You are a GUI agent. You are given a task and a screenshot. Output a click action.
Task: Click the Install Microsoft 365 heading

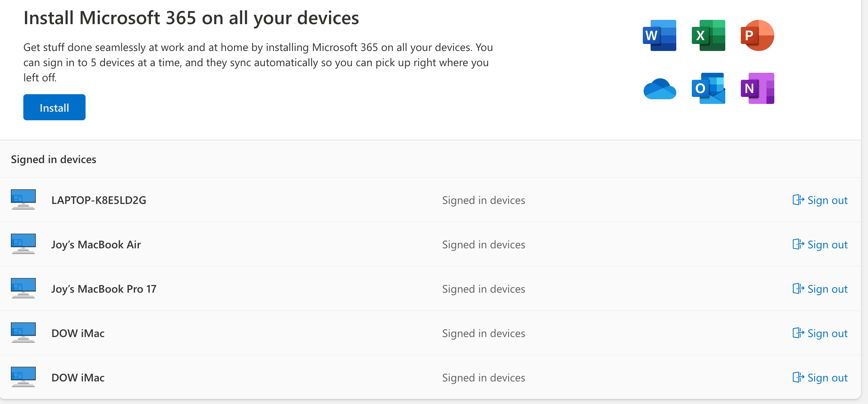[191, 18]
